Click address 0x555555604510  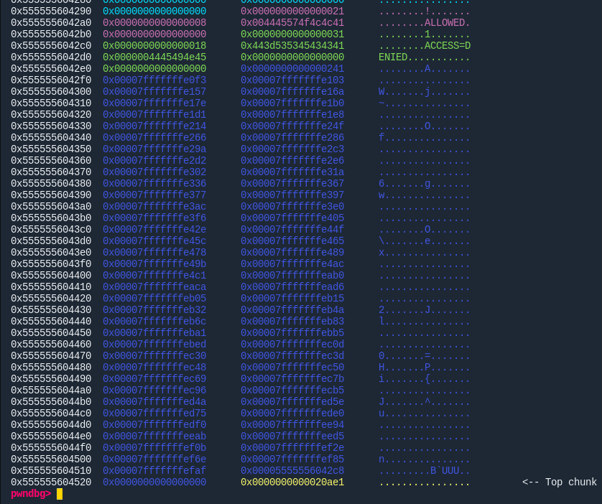pyautogui.click(x=51, y=471)
